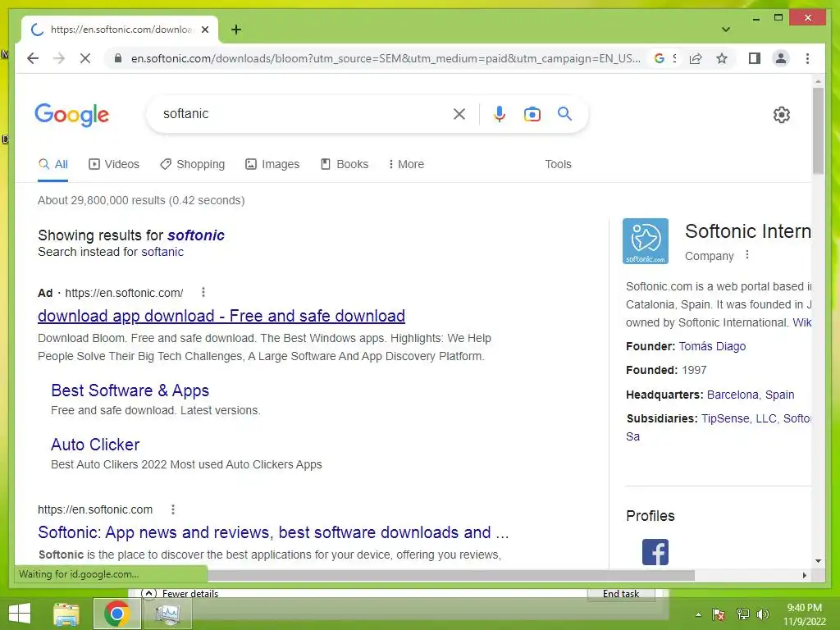Click corrected term softonic link
This screenshot has height=630, width=840.
click(x=195, y=235)
